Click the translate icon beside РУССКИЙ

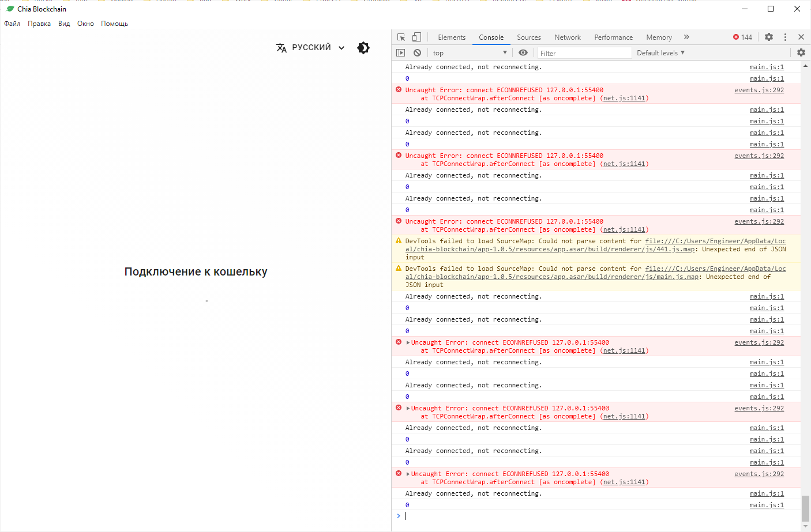281,47
